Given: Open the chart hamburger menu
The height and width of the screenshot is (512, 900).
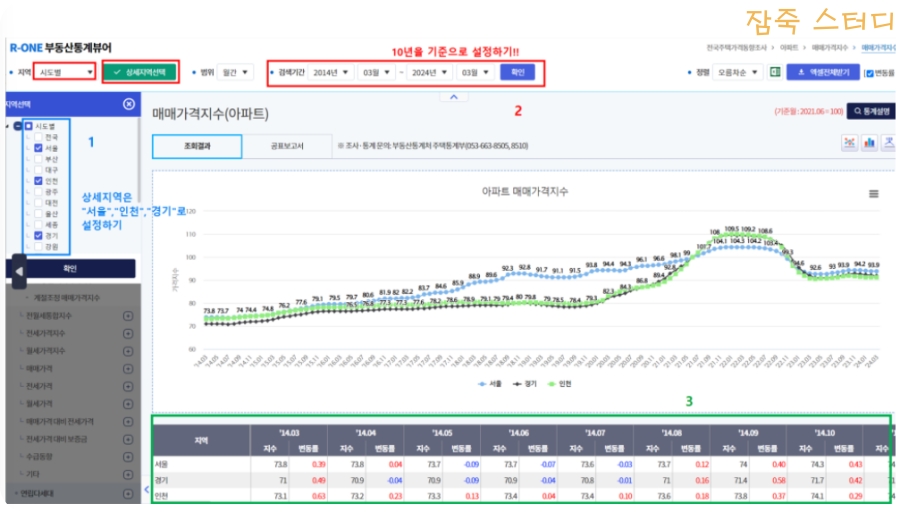Looking at the screenshot, I should (874, 194).
